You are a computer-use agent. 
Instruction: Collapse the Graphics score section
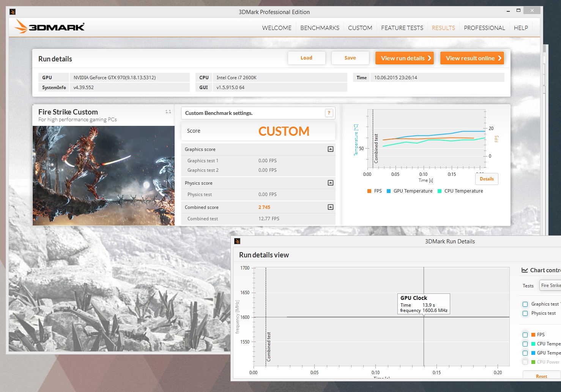pyautogui.click(x=330, y=149)
